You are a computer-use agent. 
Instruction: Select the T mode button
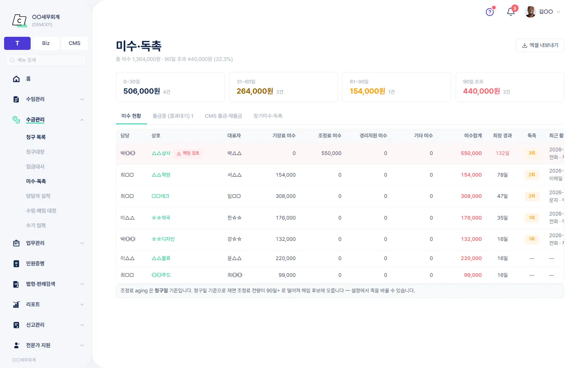coord(17,43)
